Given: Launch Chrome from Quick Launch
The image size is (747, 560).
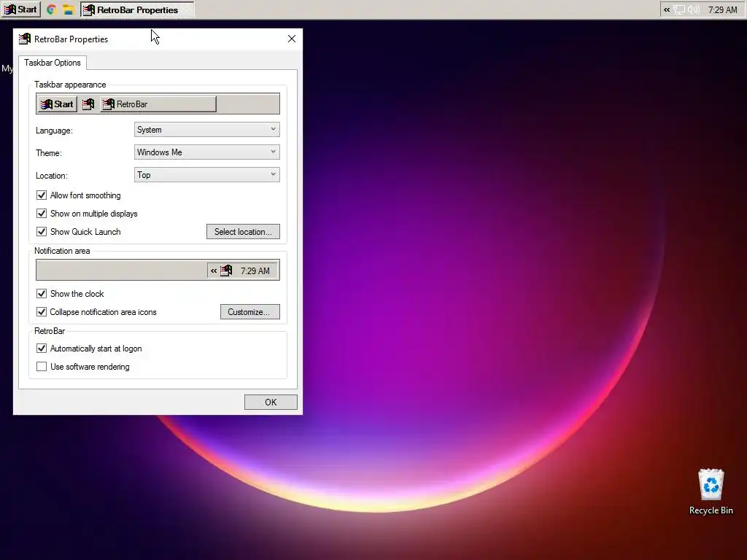Looking at the screenshot, I should click(x=52, y=9).
